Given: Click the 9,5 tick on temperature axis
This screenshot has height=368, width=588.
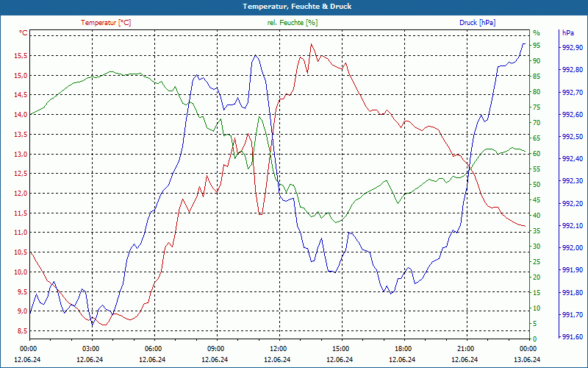Looking at the screenshot, I should click(x=22, y=291).
